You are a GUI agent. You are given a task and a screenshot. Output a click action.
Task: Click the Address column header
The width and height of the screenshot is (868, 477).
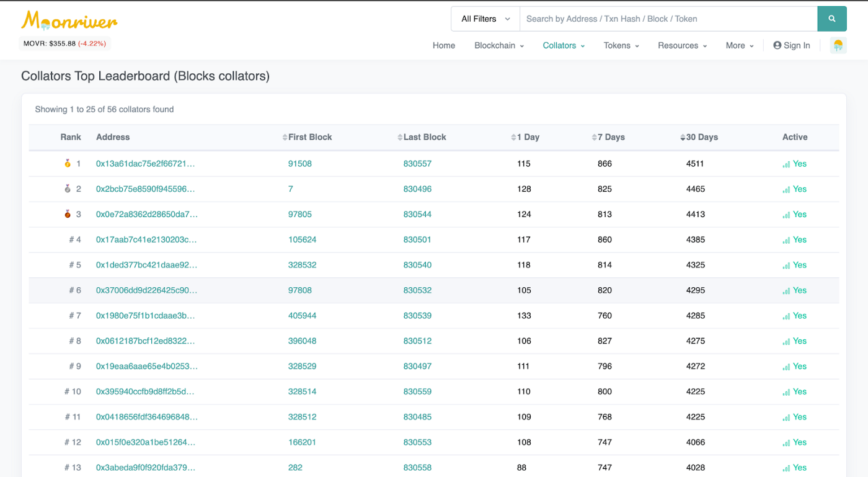pyautogui.click(x=113, y=137)
